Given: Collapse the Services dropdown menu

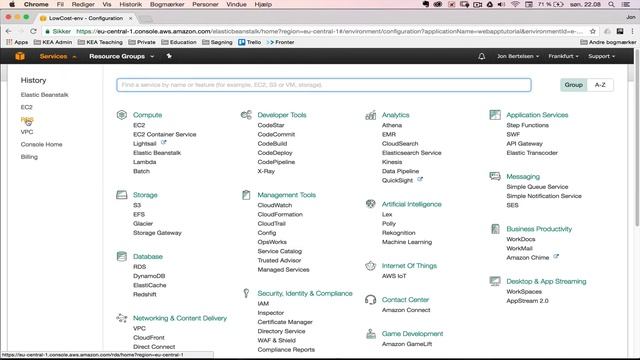Looking at the screenshot, I should point(58,56).
